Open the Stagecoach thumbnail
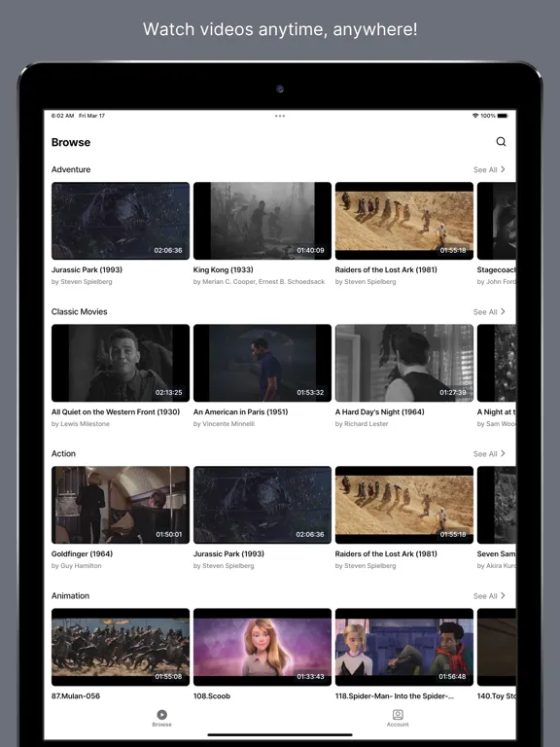 [497, 221]
